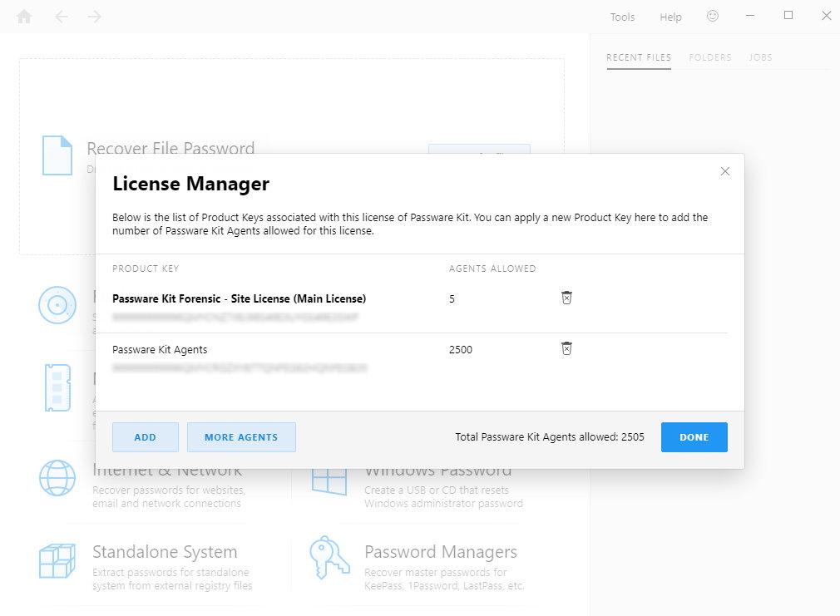The height and width of the screenshot is (616, 840).
Task: Click the Recover File Password document icon
Action: (57, 155)
